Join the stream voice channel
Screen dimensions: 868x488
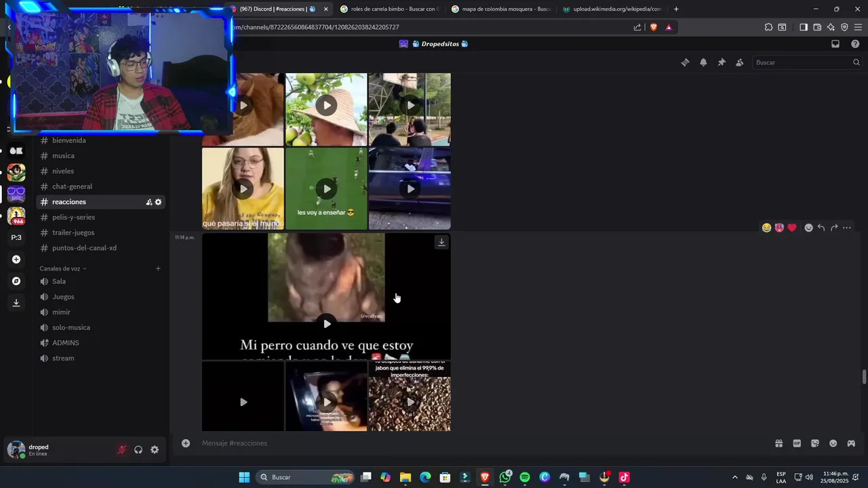coord(100,359)
